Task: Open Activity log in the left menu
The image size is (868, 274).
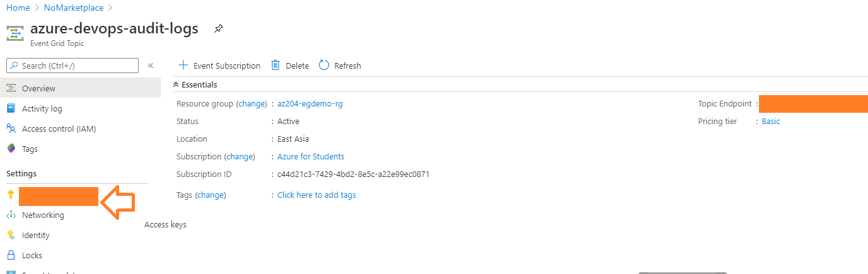Action: [x=42, y=108]
